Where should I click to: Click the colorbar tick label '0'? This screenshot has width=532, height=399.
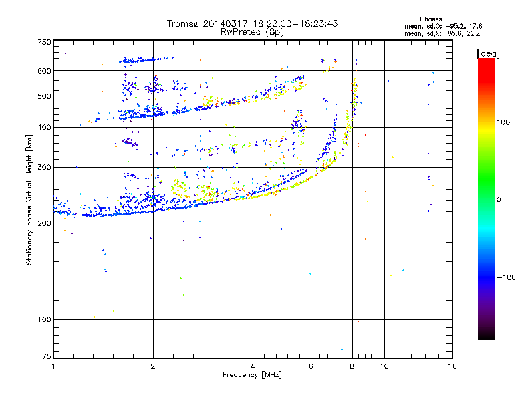click(x=499, y=200)
